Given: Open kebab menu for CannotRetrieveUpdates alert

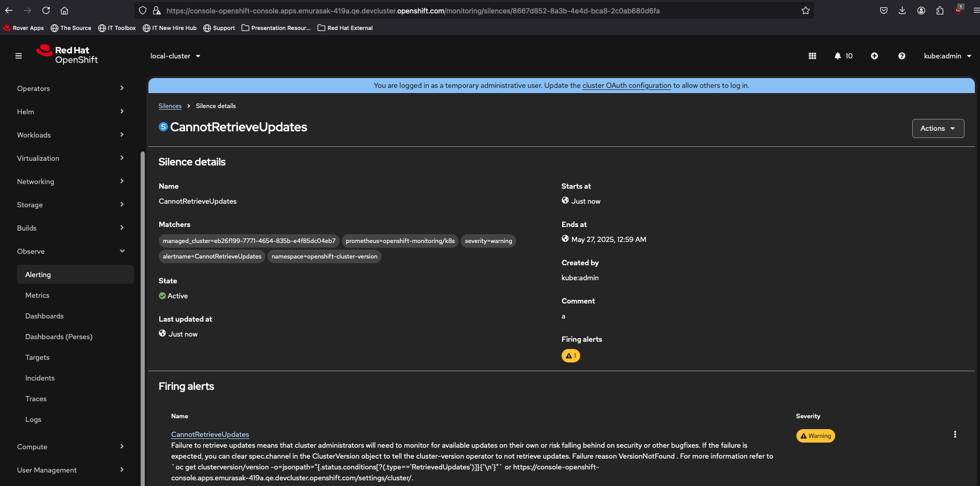Looking at the screenshot, I should point(955,435).
